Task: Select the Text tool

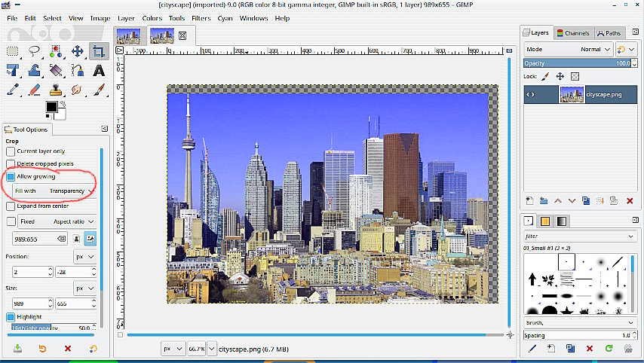Action: [99, 71]
